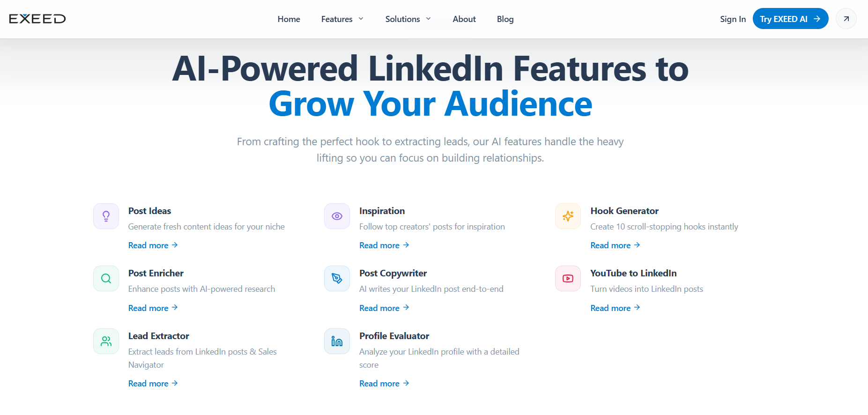This screenshot has height=415, width=868.
Task: Click Read more under Lead Extractor
Action: pyautogui.click(x=153, y=384)
